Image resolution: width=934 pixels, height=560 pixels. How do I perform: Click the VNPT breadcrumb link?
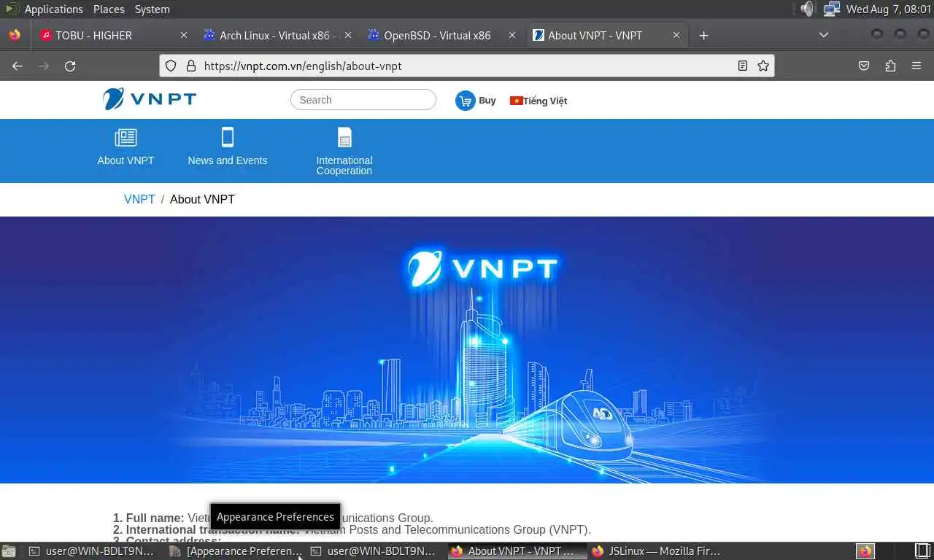pyautogui.click(x=139, y=199)
